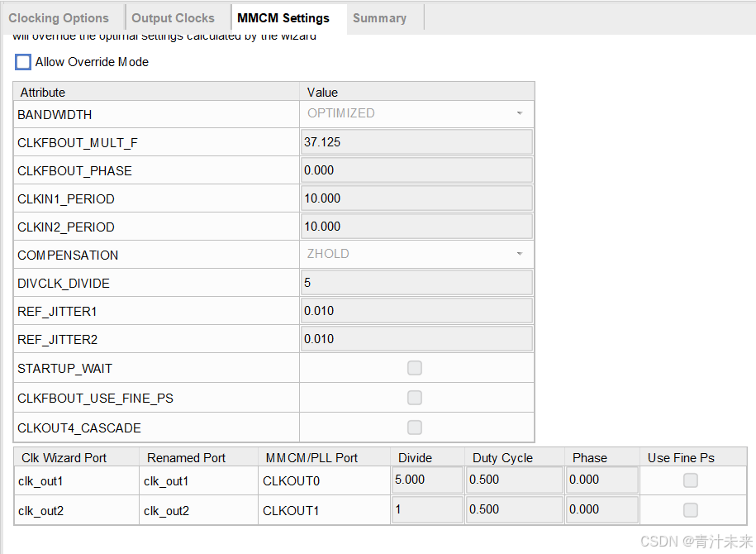The width and height of the screenshot is (756, 554).
Task: Enable Use Fine Ps for clk_out2
Action: [690, 510]
